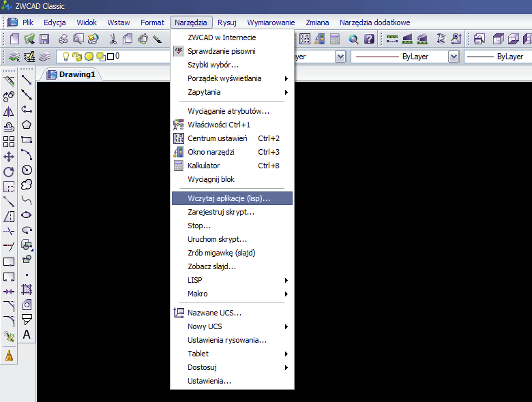
Task: Open the color ByLayer dropdown arrow
Action: [340, 57]
